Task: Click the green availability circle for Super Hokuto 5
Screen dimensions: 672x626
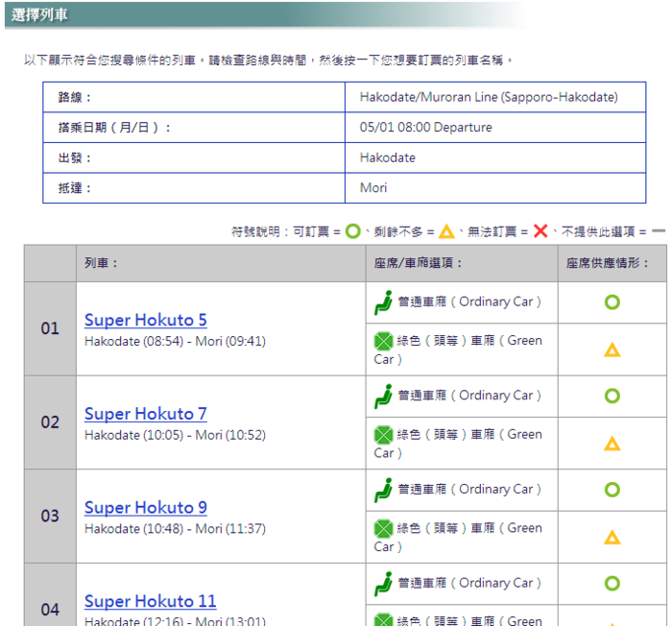Action: pyautogui.click(x=612, y=302)
